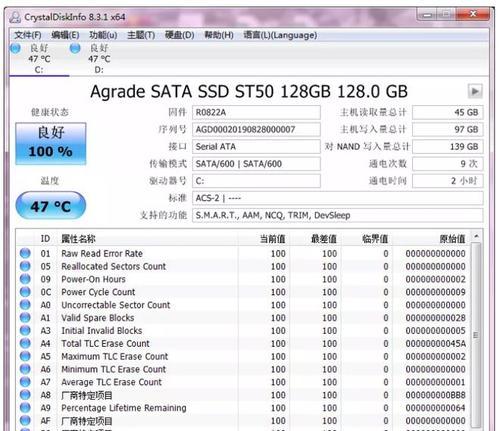
Task: Select the C: drive tab
Action: click(39, 59)
